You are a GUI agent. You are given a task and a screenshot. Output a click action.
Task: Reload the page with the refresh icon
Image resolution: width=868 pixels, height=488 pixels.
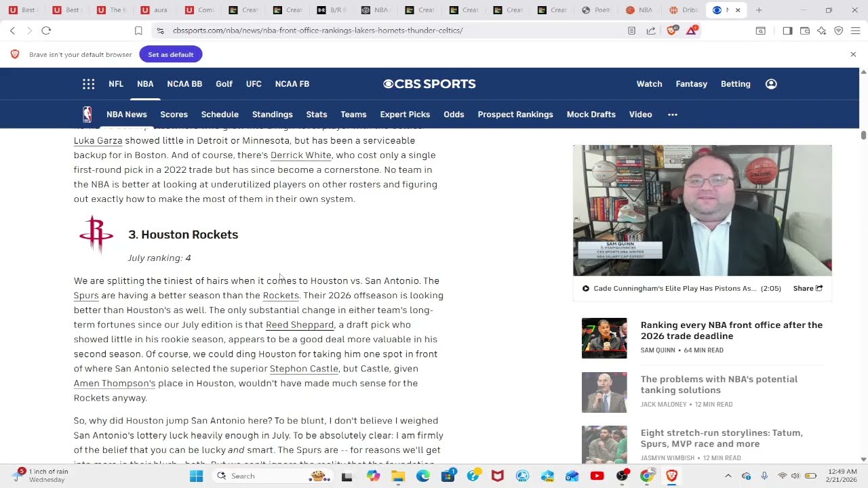[46, 30]
